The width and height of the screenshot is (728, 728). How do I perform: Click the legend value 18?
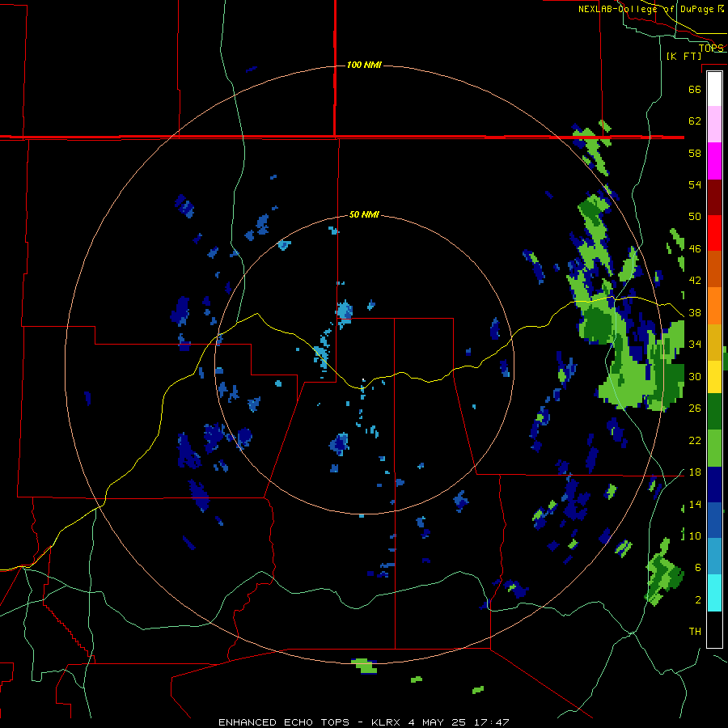coord(695,472)
